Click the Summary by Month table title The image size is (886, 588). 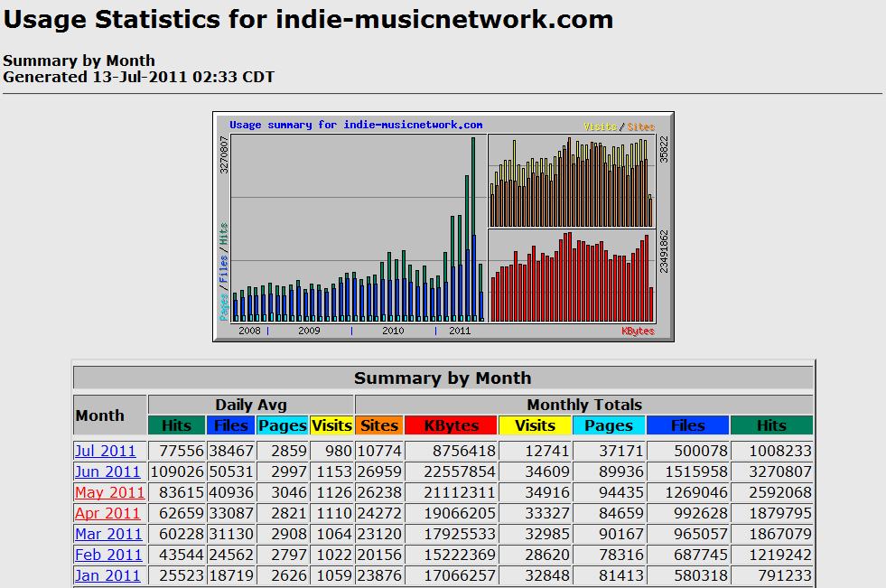(443, 378)
